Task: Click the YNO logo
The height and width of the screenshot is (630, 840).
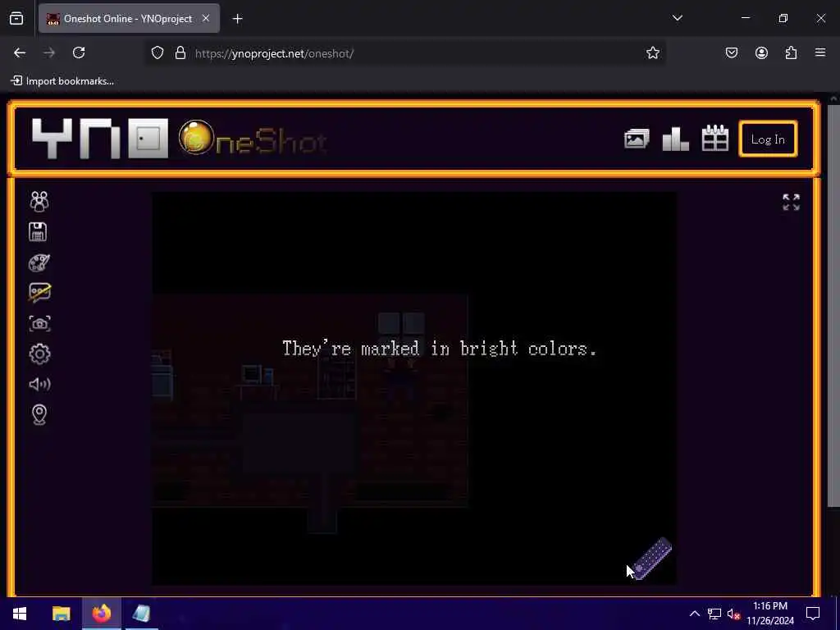Action: [x=100, y=139]
